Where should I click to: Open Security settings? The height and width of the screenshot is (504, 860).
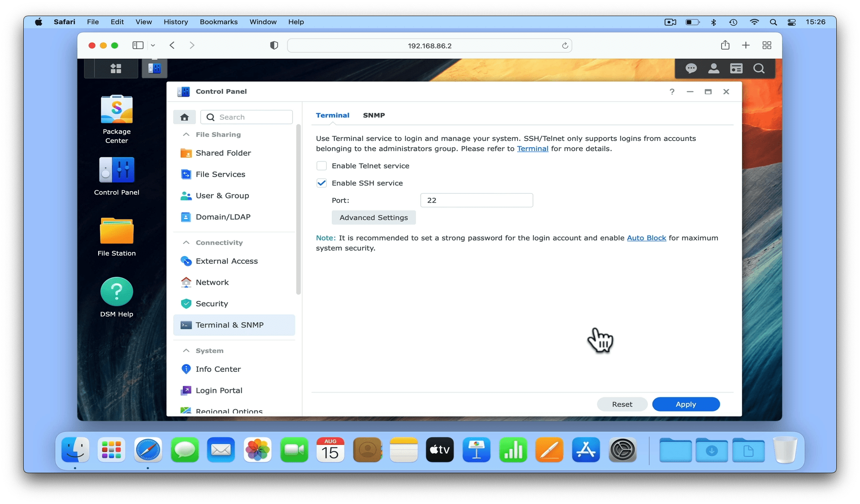click(x=234, y=304)
